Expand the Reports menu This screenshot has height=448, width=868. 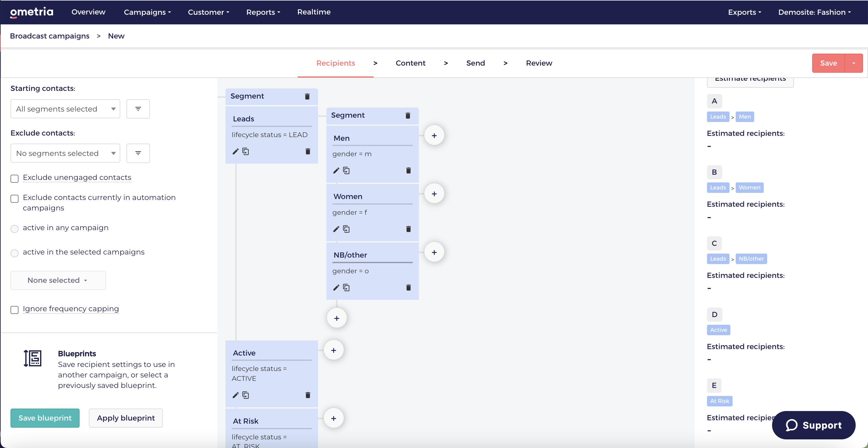tap(263, 12)
